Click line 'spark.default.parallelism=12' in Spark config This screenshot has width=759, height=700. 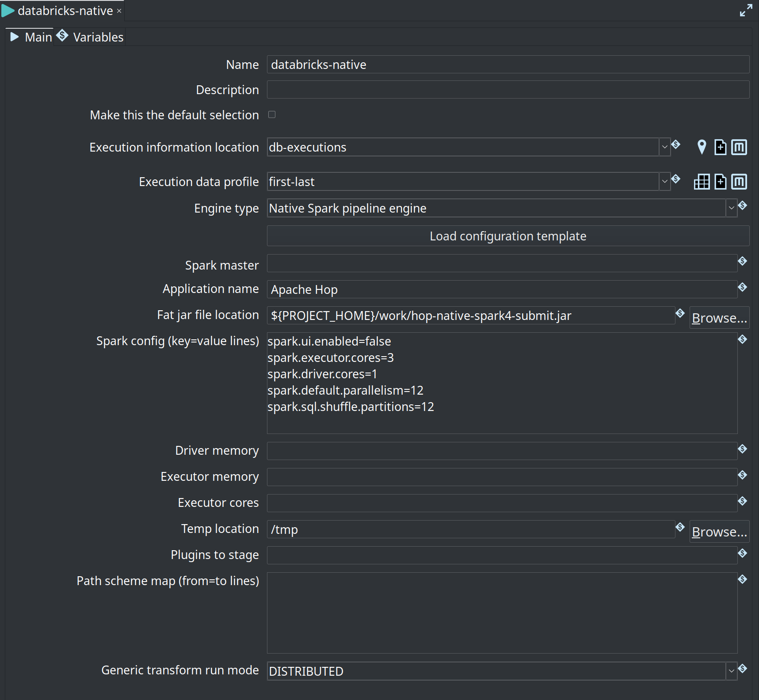pyautogui.click(x=345, y=390)
